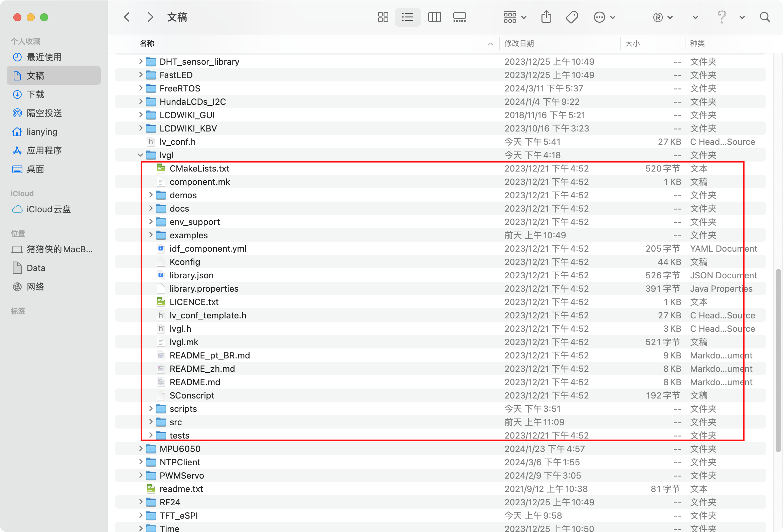The height and width of the screenshot is (532, 783).
Task: Go back with the left arrow
Action: (x=127, y=17)
